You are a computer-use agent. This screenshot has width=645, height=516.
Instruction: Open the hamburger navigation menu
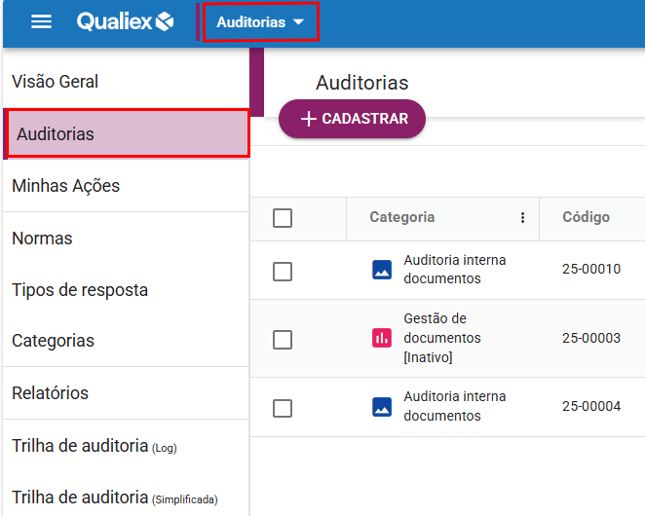coord(41,22)
